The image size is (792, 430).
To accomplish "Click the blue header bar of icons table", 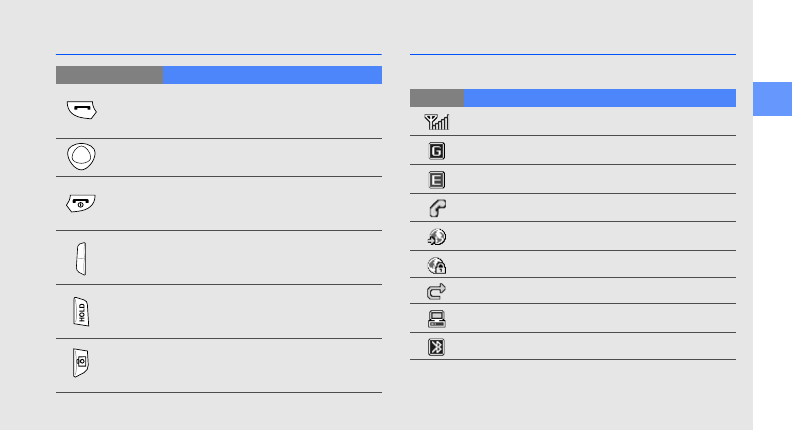I will (599, 98).
